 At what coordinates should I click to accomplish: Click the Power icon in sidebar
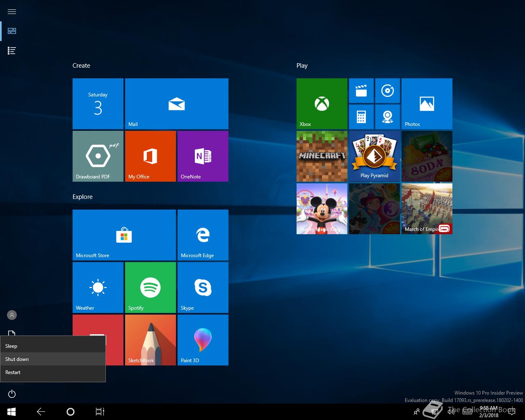pyautogui.click(x=12, y=394)
